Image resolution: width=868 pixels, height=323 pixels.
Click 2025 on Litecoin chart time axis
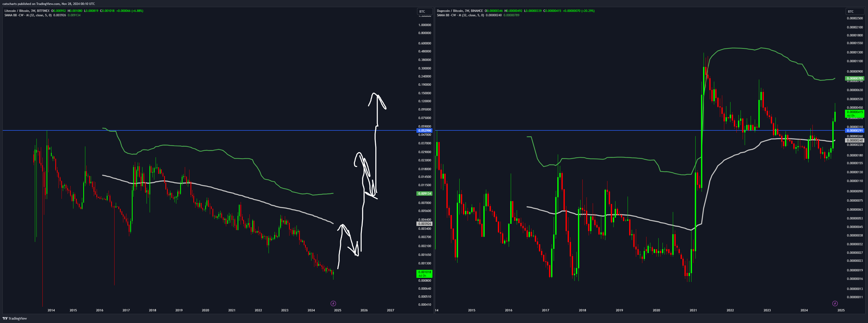click(338, 310)
